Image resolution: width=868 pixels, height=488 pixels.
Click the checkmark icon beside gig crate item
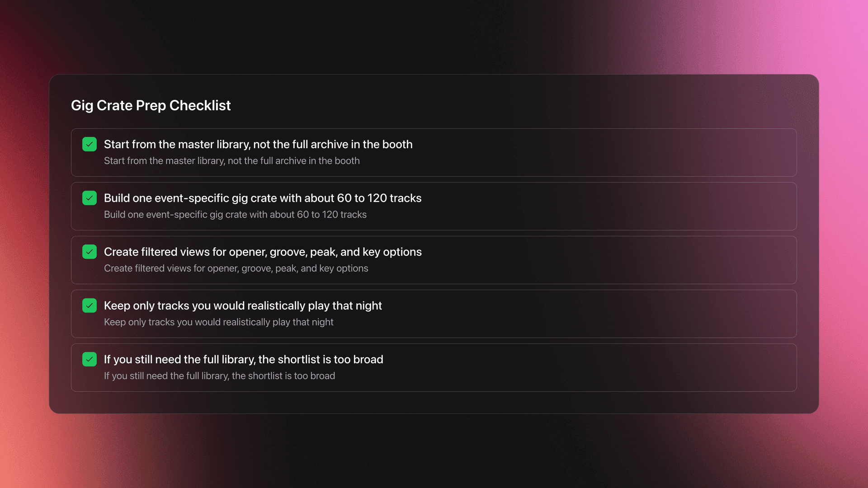pyautogui.click(x=90, y=198)
